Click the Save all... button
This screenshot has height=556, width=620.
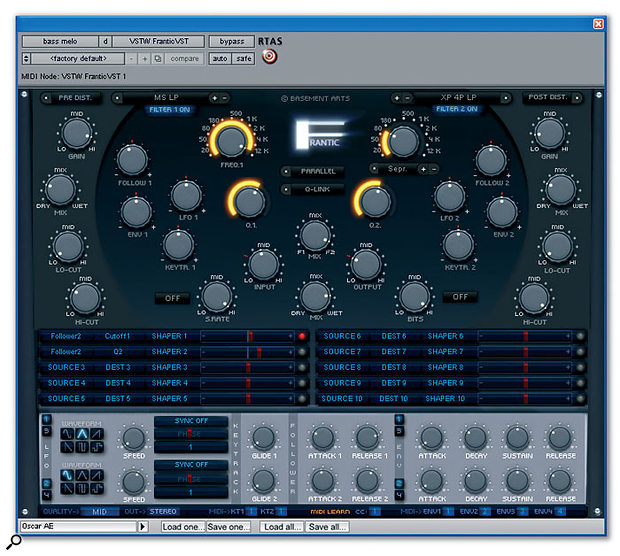coord(327,527)
